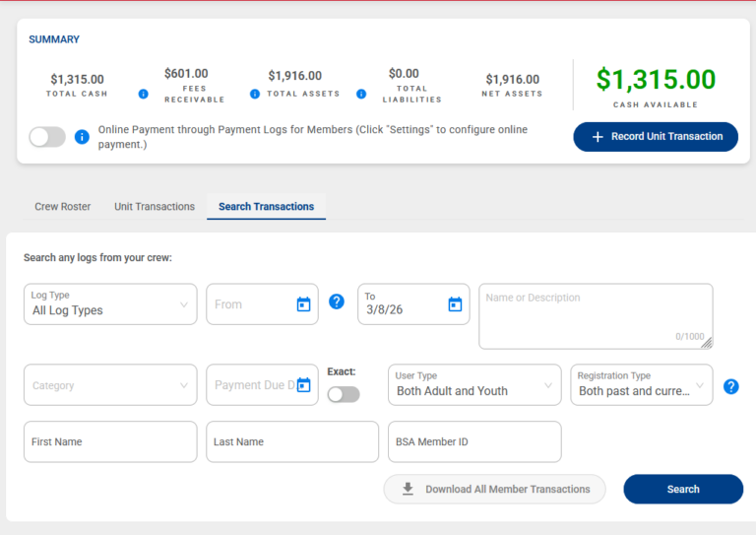
Task: Click the SUMMARY heading
Action: pyautogui.click(x=54, y=39)
